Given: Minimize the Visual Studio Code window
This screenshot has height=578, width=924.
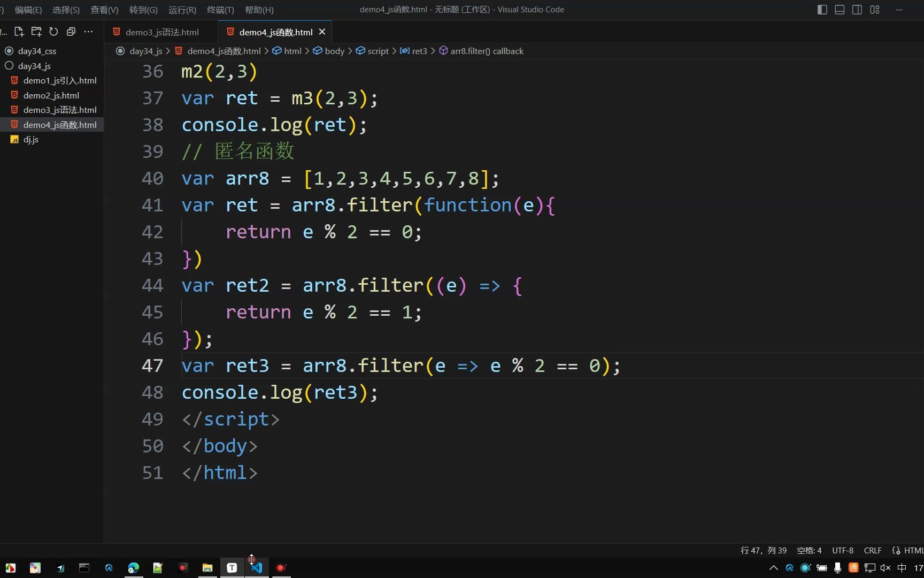Looking at the screenshot, I should click(899, 10).
